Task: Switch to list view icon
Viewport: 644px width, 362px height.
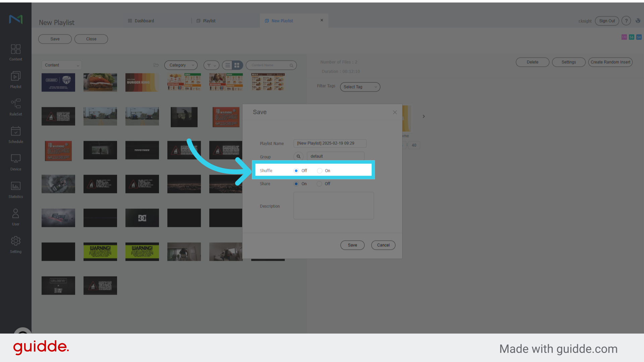Action: click(227, 65)
